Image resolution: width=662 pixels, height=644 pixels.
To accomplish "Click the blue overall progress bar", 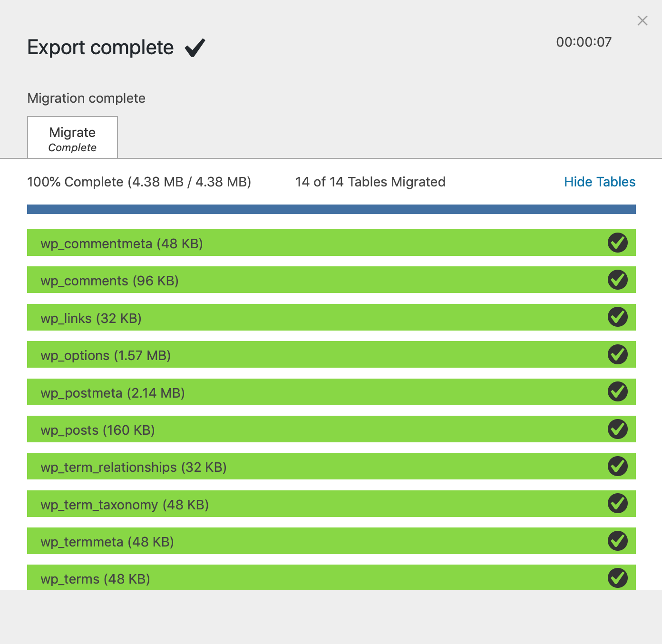I will [x=331, y=209].
